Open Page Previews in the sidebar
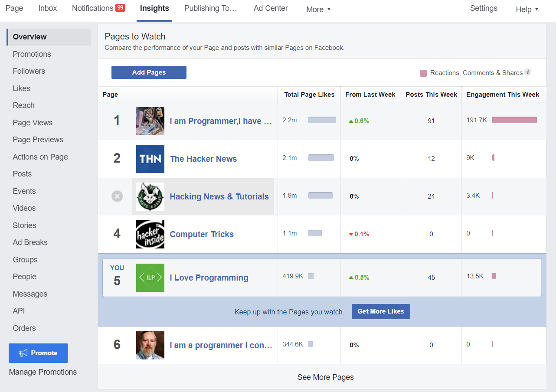The image size is (556, 392). tap(38, 140)
